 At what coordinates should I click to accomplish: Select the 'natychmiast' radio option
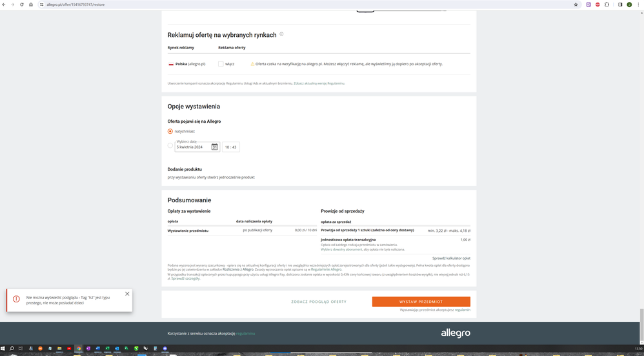pyautogui.click(x=170, y=131)
